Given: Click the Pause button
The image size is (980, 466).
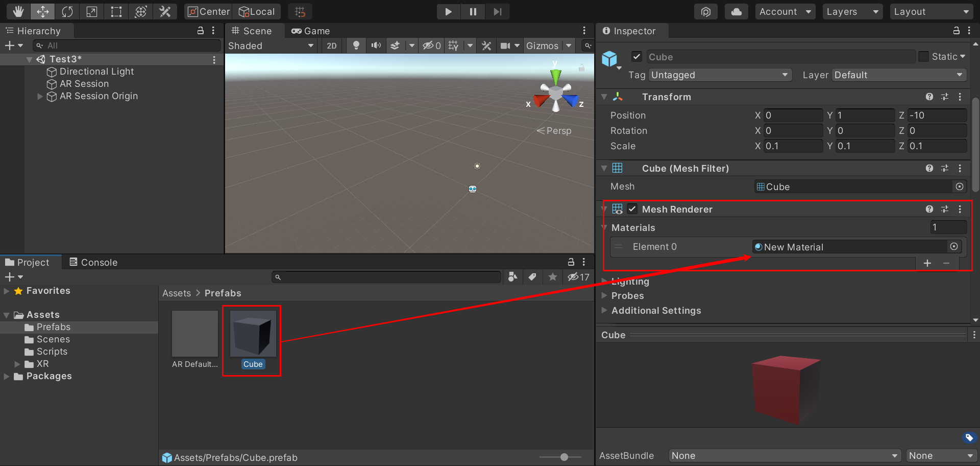Looking at the screenshot, I should 473,11.
